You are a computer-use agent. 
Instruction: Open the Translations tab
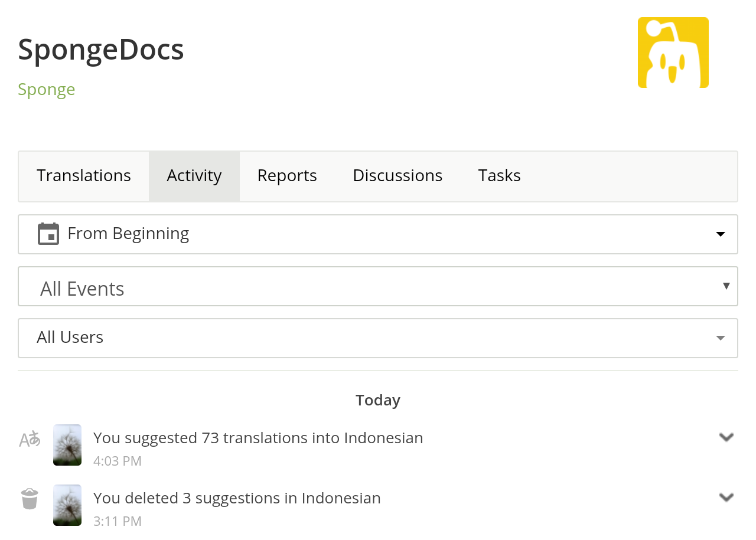pyautogui.click(x=84, y=176)
